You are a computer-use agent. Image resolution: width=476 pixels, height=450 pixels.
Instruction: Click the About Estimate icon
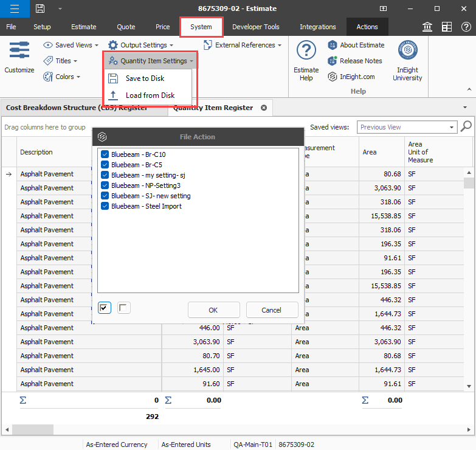pyautogui.click(x=333, y=45)
